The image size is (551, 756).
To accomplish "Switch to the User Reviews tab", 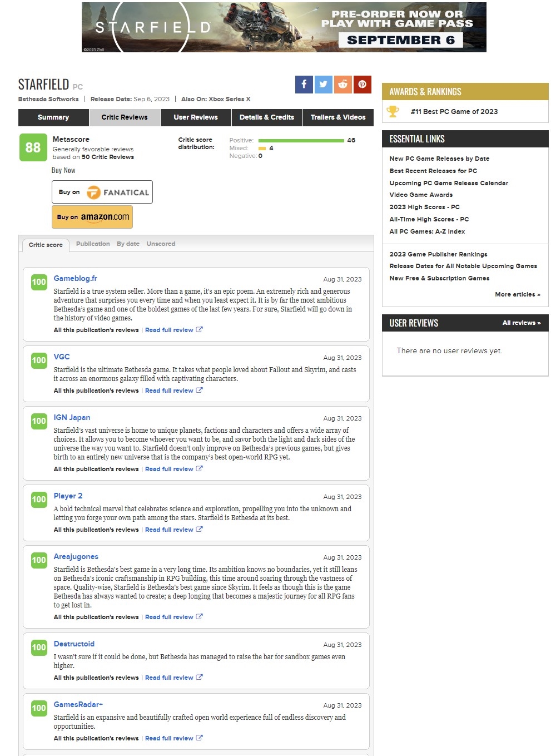I will pos(196,117).
